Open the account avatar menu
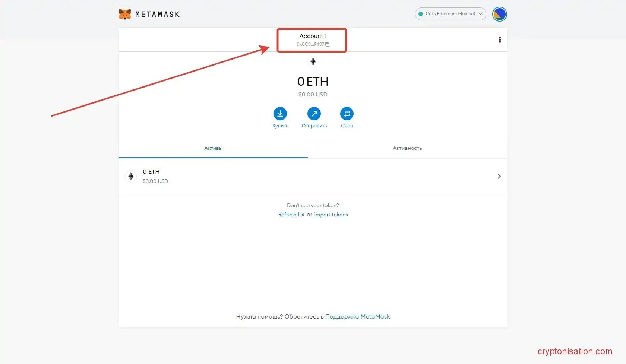The height and width of the screenshot is (364, 626). [499, 14]
